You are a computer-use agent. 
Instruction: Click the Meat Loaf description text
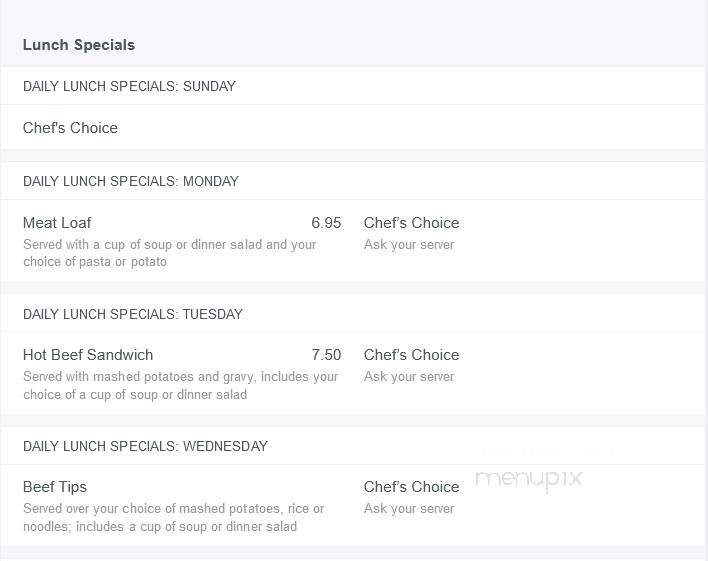tap(169, 253)
